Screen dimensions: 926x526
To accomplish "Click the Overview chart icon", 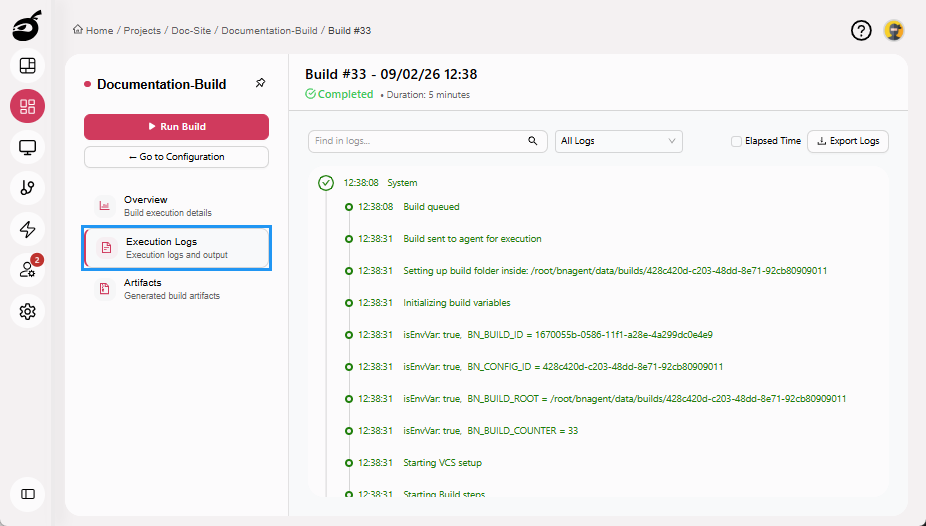I will pos(105,205).
